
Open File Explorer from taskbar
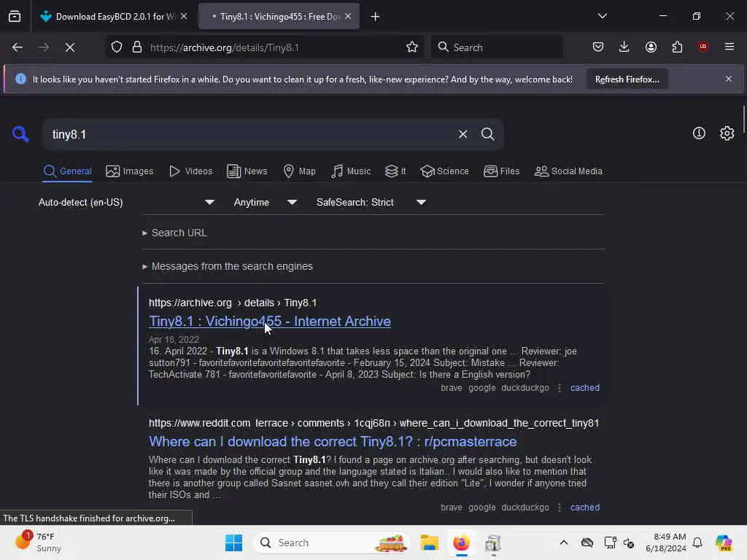[429, 542]
